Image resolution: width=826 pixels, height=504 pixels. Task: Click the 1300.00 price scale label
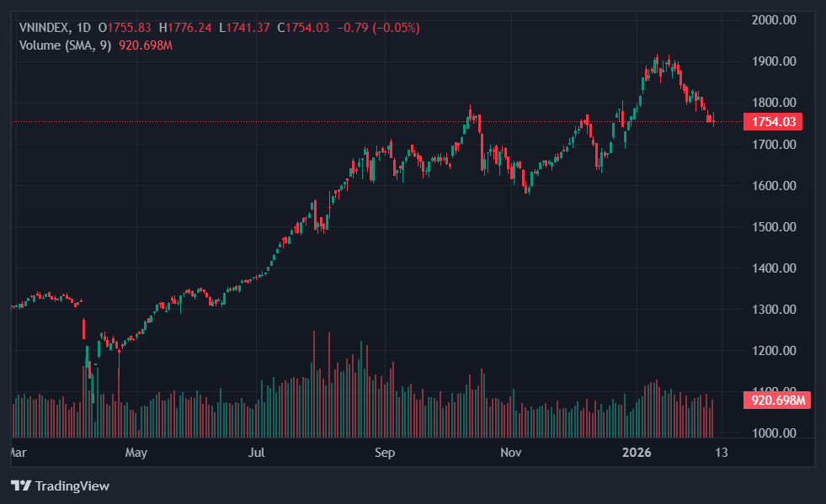pyautogui.click(x=773, y=310)
